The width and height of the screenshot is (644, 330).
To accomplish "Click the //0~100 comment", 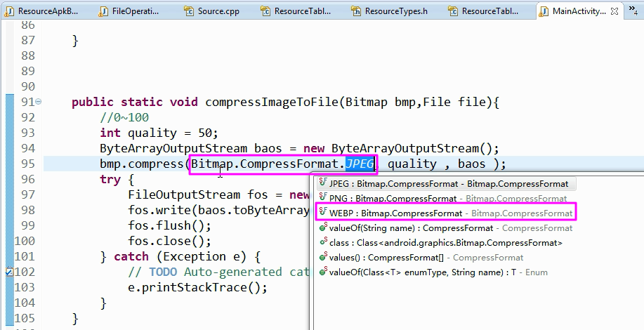I will (x=124, y=118).
